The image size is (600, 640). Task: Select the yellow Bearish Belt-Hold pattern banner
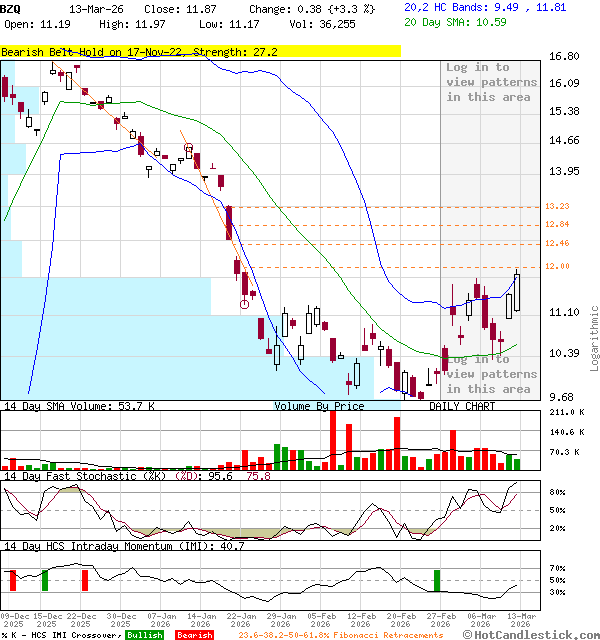[x=200, y=51]
